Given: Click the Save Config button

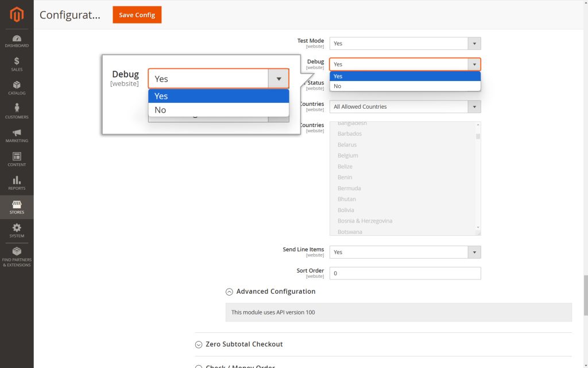Looking at the screenshot, I should (137, 14).
